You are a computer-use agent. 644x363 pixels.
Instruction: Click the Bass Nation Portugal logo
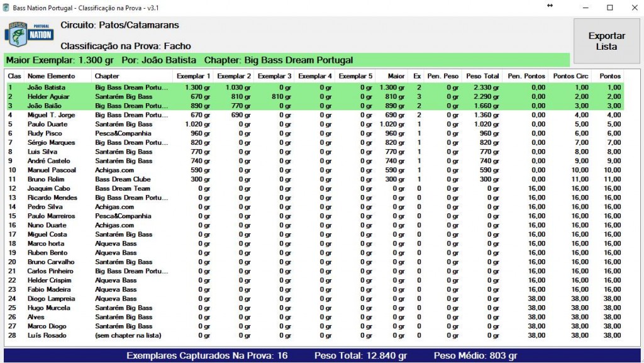click(x=29, y=35)
